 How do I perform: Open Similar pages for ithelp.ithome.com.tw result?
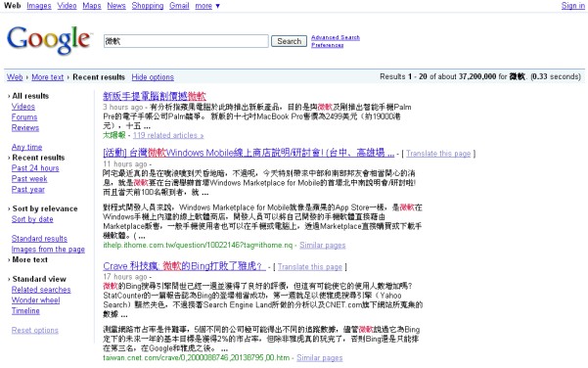coord(323,246)
